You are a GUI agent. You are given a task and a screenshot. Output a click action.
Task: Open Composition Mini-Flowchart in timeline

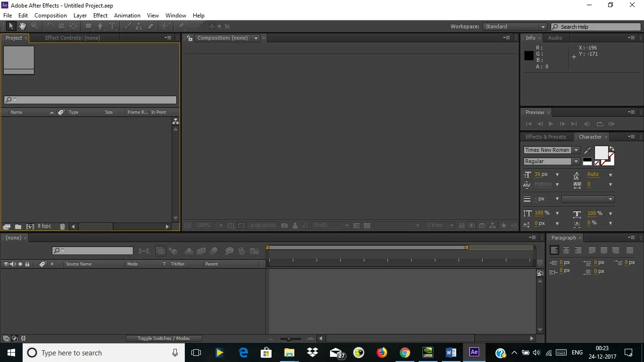[144, 251]
